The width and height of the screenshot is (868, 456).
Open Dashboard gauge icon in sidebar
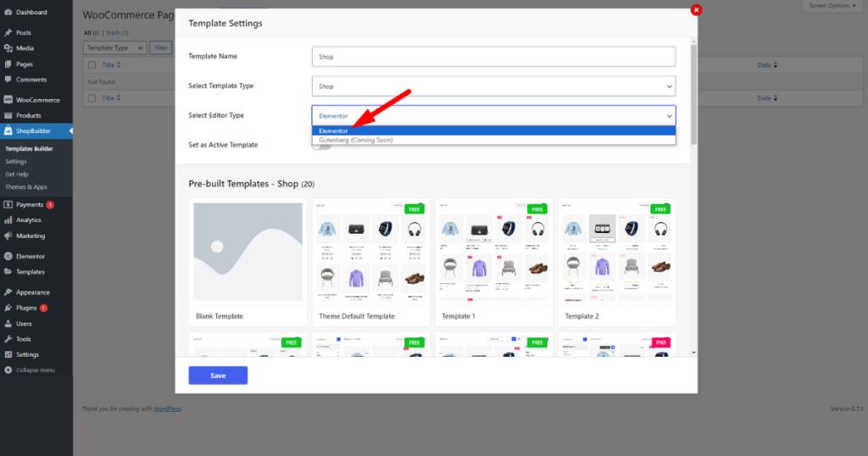(x=8, y=12)
